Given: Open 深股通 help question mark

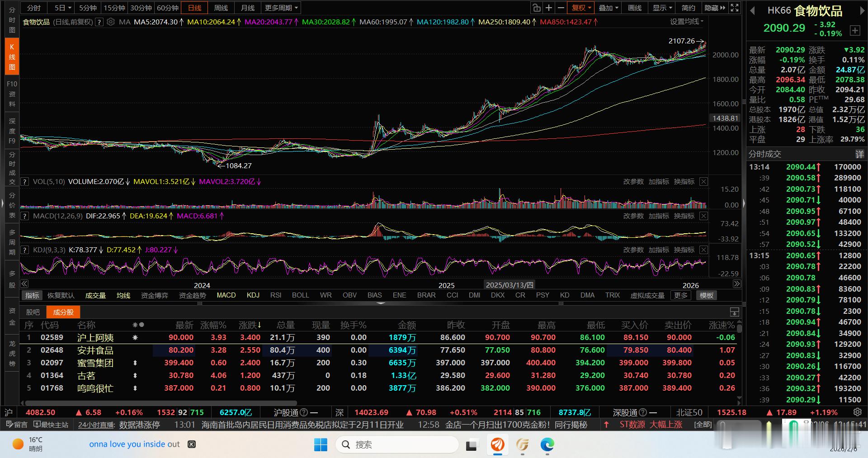Looking at the screenshot, I should [643, 412].
